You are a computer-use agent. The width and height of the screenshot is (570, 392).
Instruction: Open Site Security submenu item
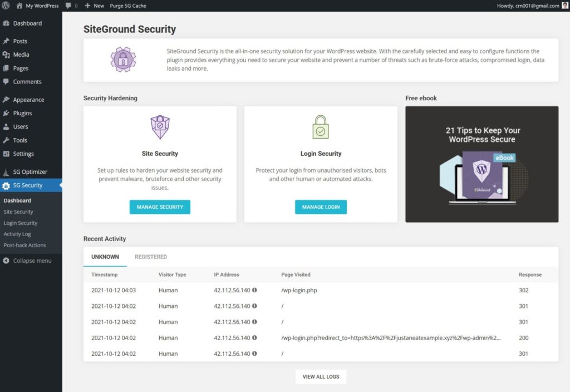click(18, 212)
